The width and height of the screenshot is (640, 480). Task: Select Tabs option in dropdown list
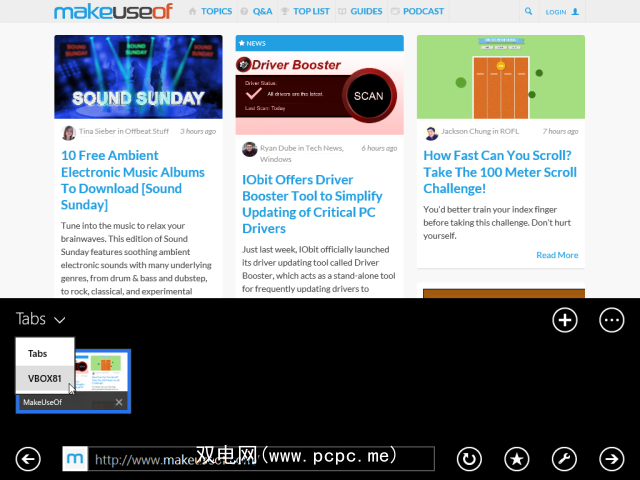coord(45,353)
